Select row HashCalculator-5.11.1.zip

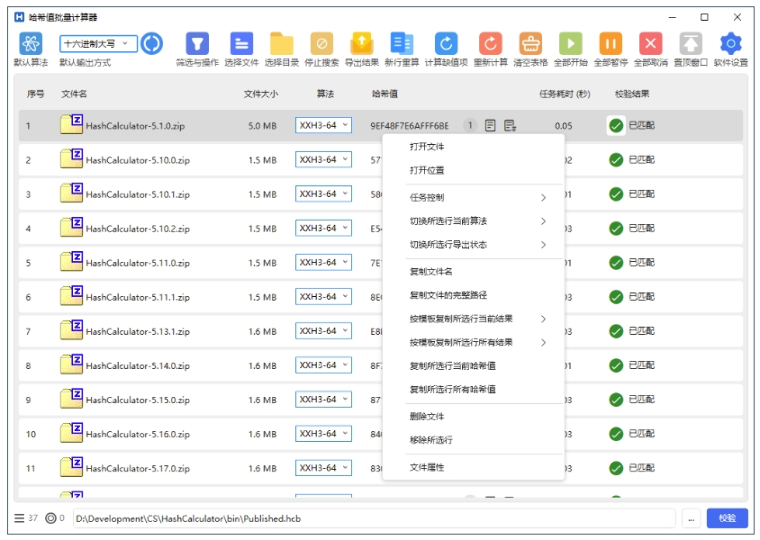[x=380, y=297]
